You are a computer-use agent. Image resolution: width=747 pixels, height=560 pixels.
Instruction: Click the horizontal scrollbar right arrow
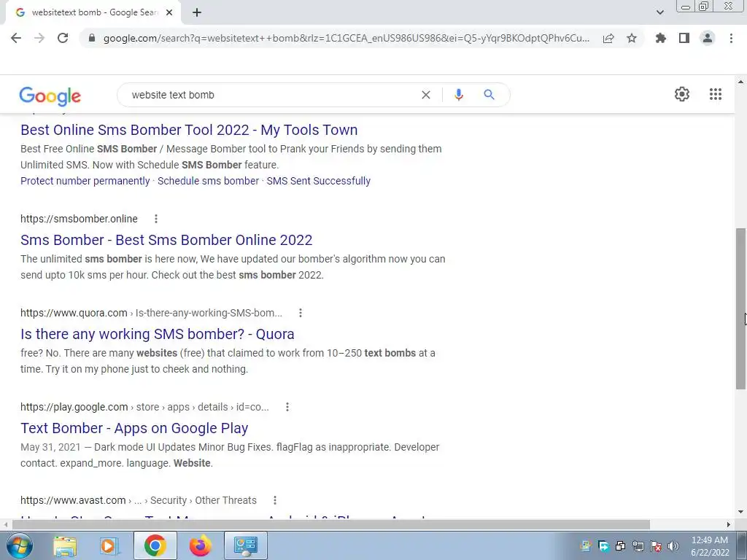729,524
